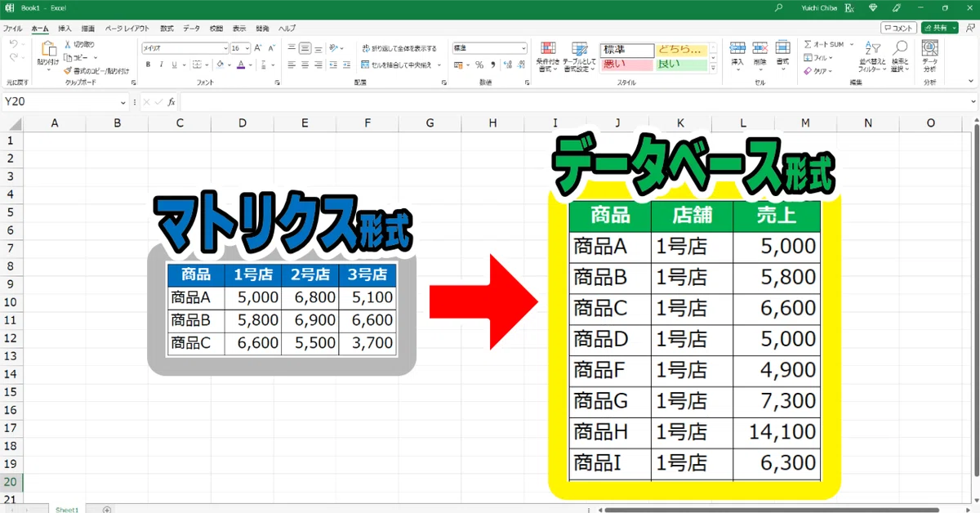Collapse the ribbon with the chevron
This screenshot has height=513, width=980.
pos(969,83)
